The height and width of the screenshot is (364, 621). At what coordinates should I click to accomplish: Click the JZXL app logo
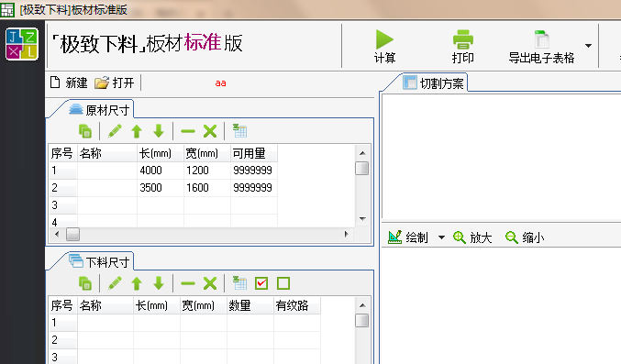pyautogui.click(x=22, y=44)
